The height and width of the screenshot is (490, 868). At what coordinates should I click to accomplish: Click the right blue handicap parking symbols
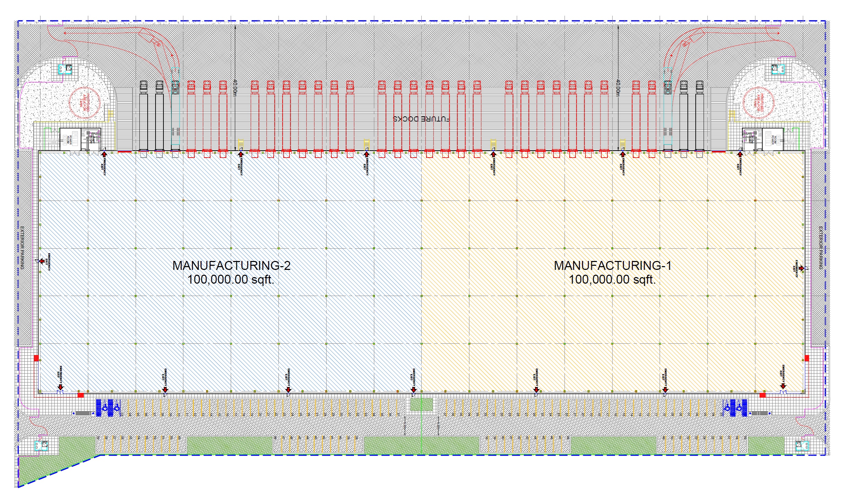pos(734,408)
